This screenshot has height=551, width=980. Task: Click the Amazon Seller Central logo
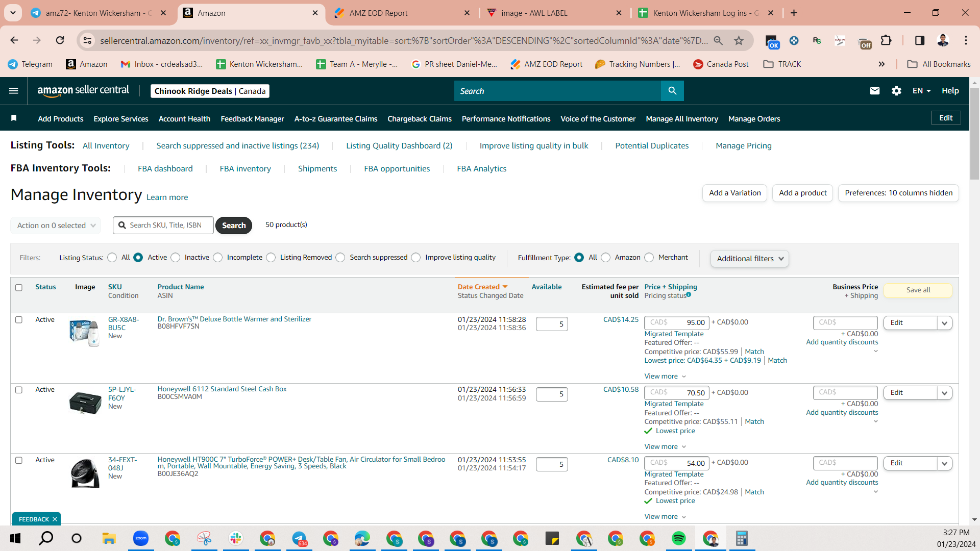[83, 91]
